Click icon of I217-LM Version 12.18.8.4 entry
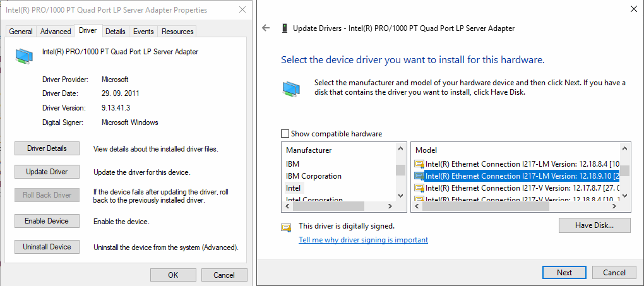Image resolution: width=644 pixels, height=286 pixels. (419, 164)
